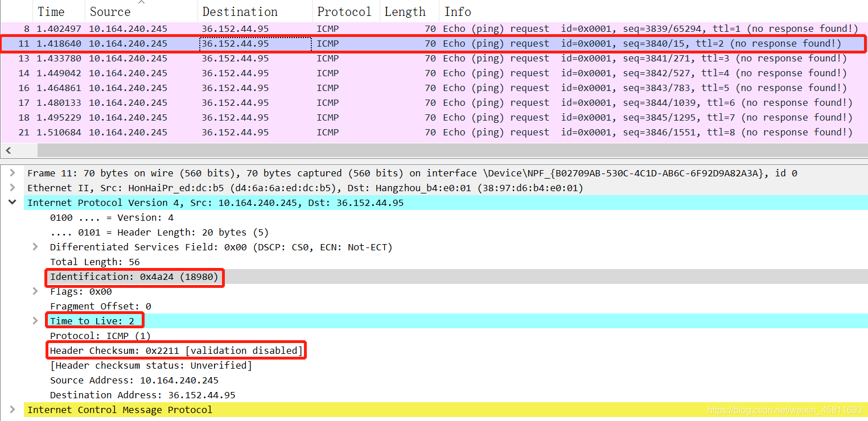Expand the Ethernet II section
Image resolution: width=868 pixels, height=421 pixels.
[12, 188]
